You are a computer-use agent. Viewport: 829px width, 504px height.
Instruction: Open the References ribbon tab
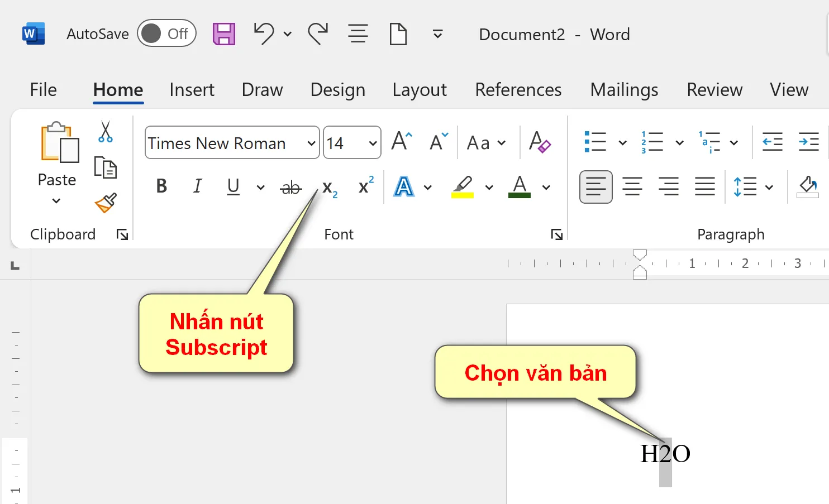click(518, 90)
